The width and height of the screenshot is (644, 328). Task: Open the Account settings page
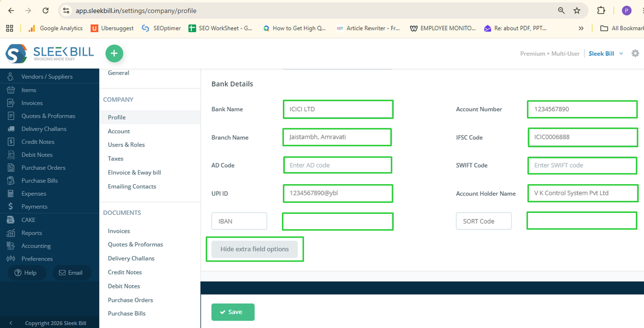(119, 131)
